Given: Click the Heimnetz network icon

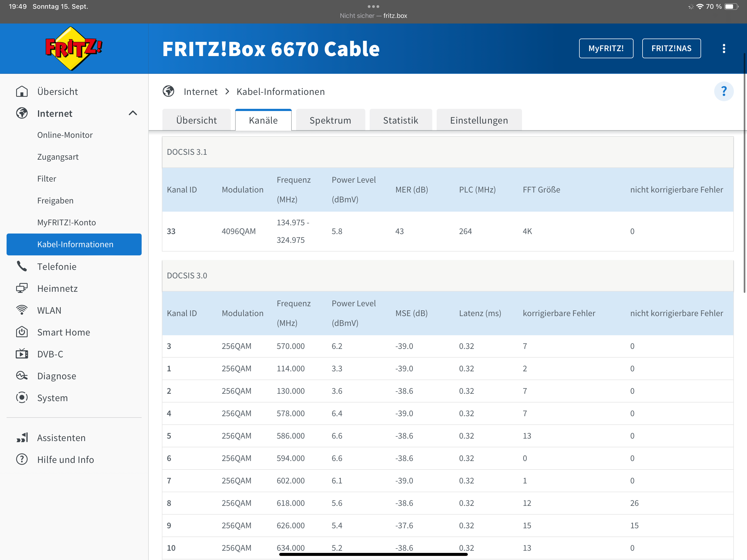Looking at the screenshot, I should (x=22, y=288).
